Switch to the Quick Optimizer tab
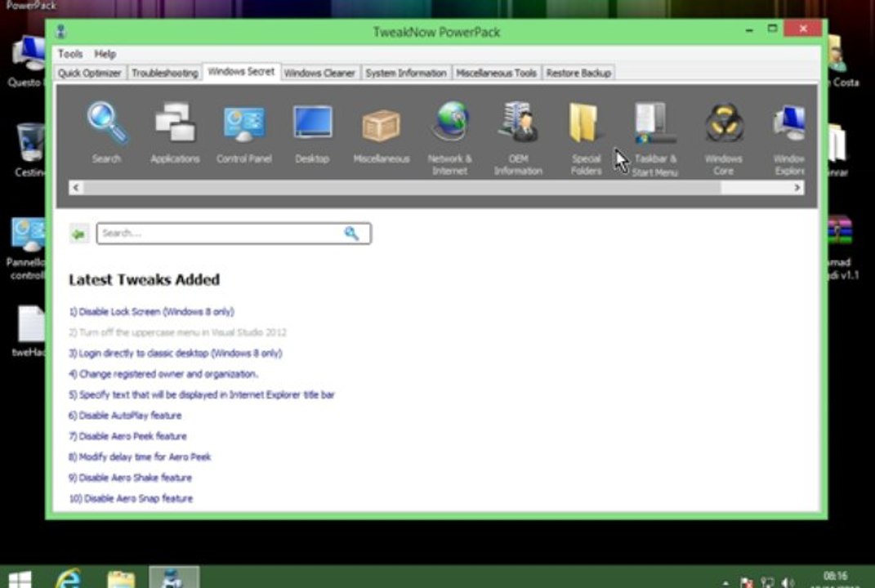This screenshot has height=588, width=875. tap(90, 73)
